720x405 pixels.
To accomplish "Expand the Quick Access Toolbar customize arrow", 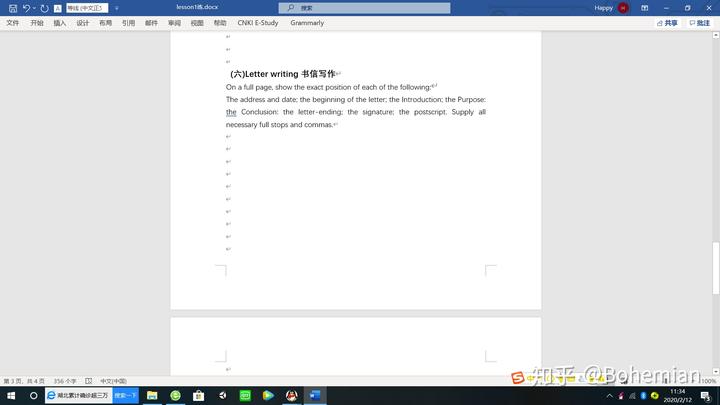I will pos(117,8).
